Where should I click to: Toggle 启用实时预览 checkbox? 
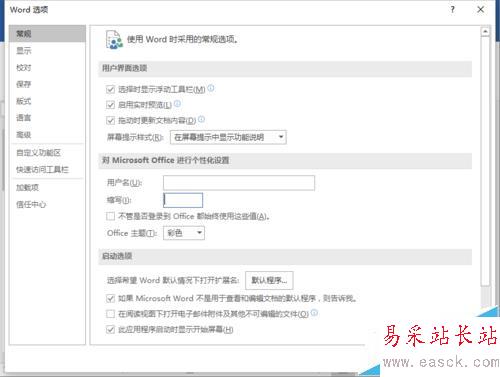point(110,105)
